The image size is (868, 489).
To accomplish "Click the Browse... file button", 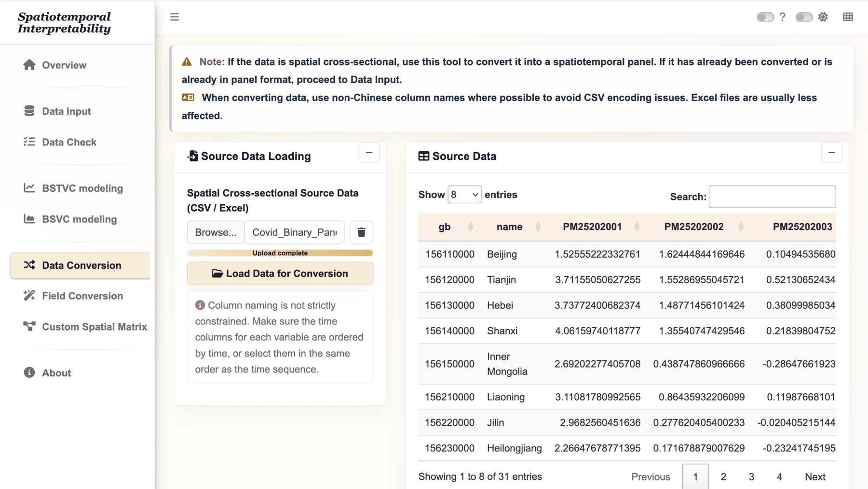I will (x=216, y=232).
